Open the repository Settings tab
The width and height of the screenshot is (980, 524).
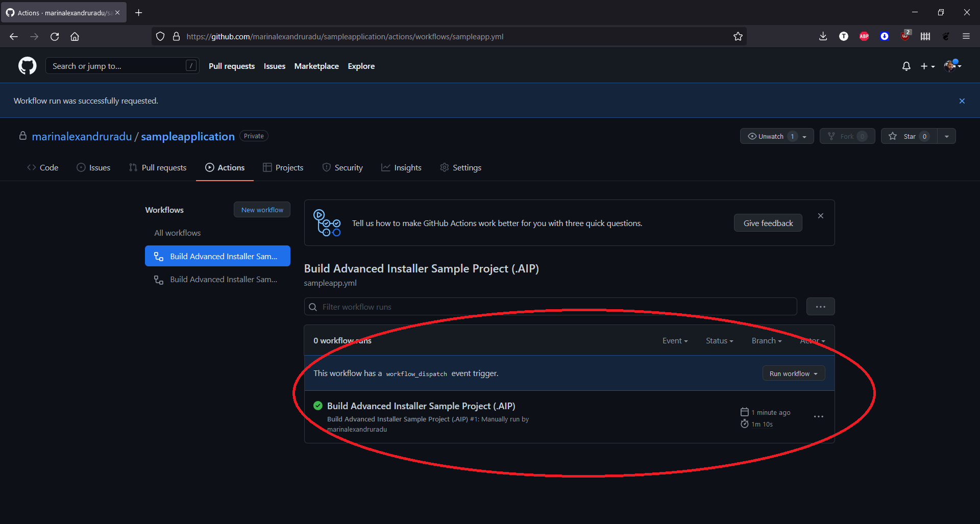460,167
